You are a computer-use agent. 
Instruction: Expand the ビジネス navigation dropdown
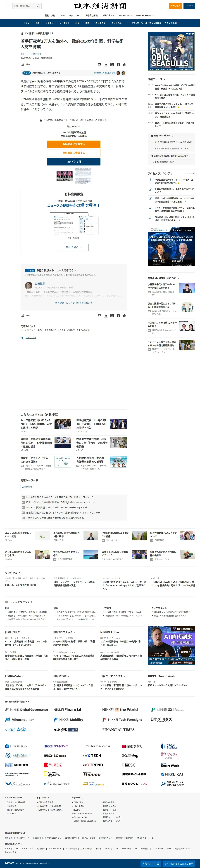(50, 23)
